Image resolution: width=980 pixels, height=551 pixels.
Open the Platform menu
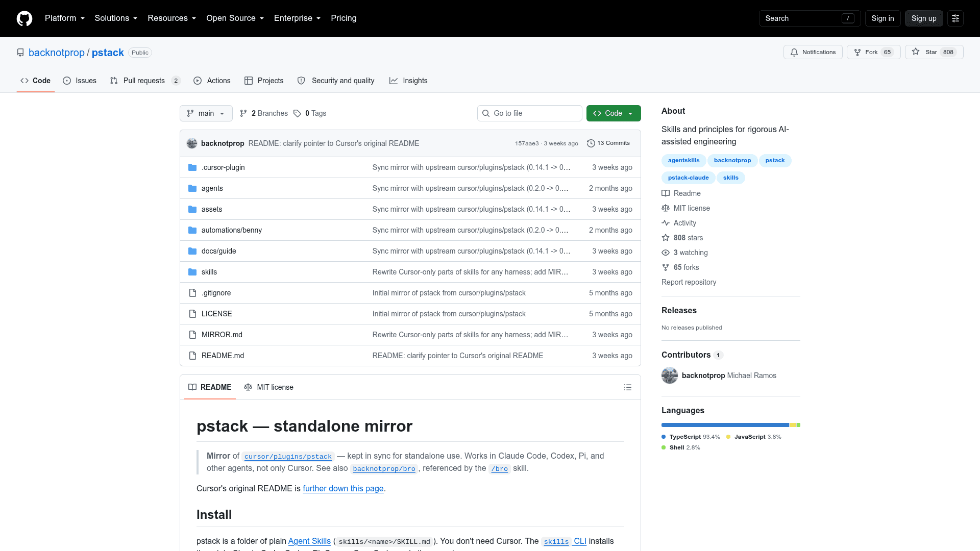65,18
